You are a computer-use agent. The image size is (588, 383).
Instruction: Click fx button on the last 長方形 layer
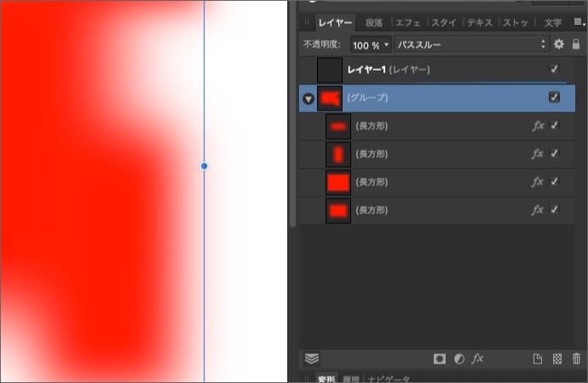tap(538, 209)
